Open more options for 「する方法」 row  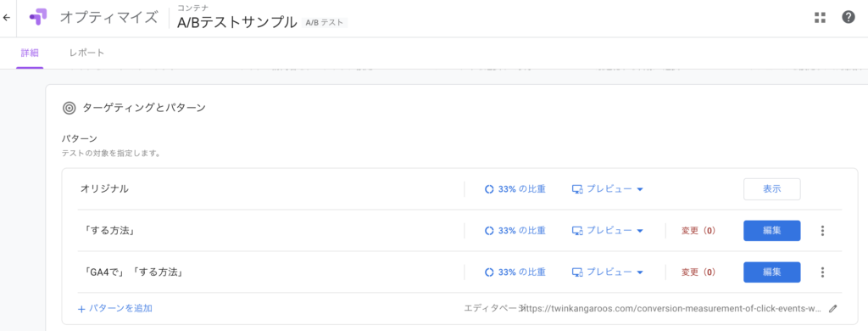[x=822, y=231]
